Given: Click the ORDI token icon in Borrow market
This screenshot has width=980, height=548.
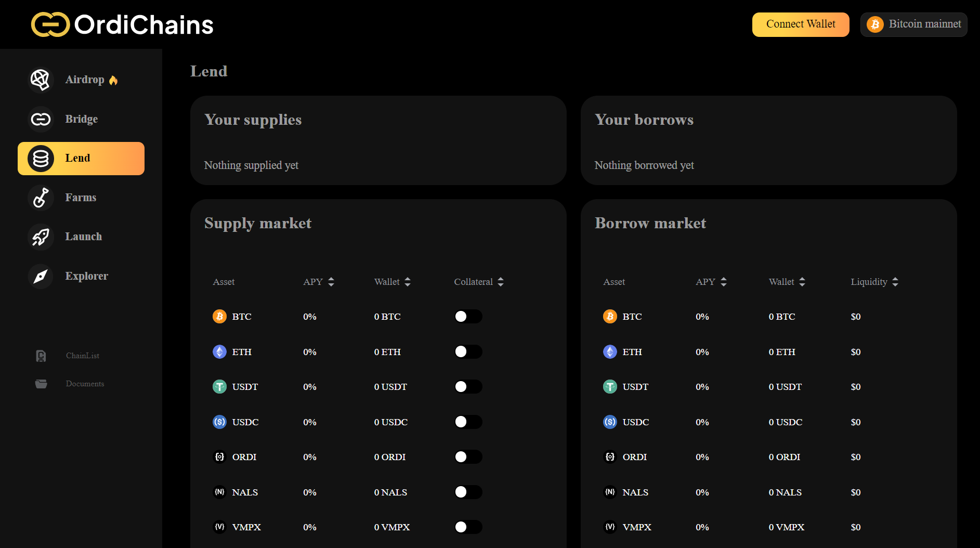Looking at the screenshot, I should click(610, 456).
